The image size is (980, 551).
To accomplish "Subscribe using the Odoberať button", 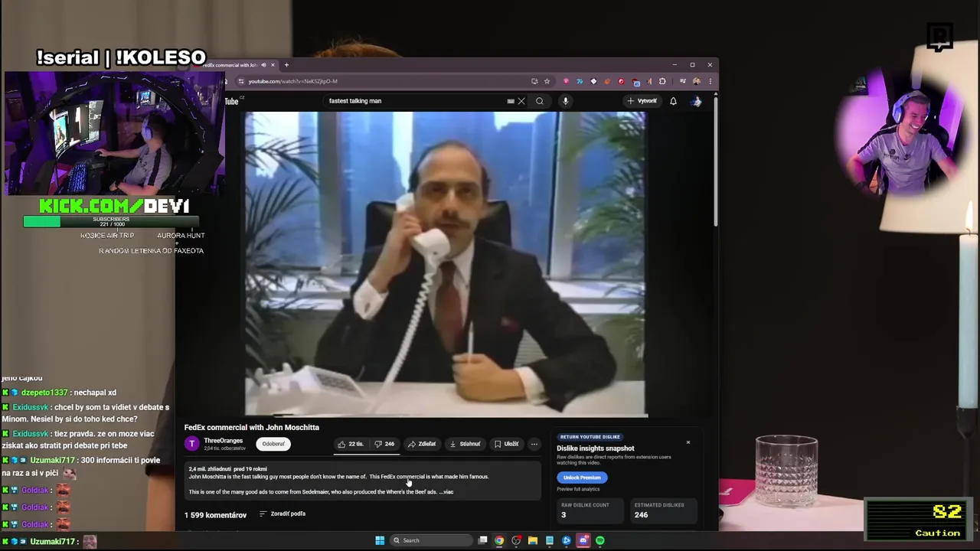I will pyautogui.click(x=273, y=444).
